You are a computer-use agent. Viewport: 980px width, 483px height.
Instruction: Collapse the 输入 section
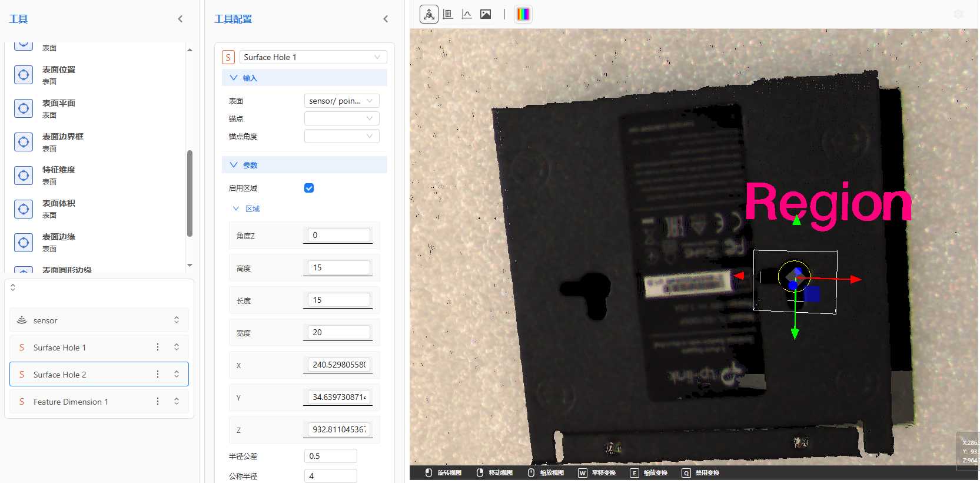tap(304, 78)
